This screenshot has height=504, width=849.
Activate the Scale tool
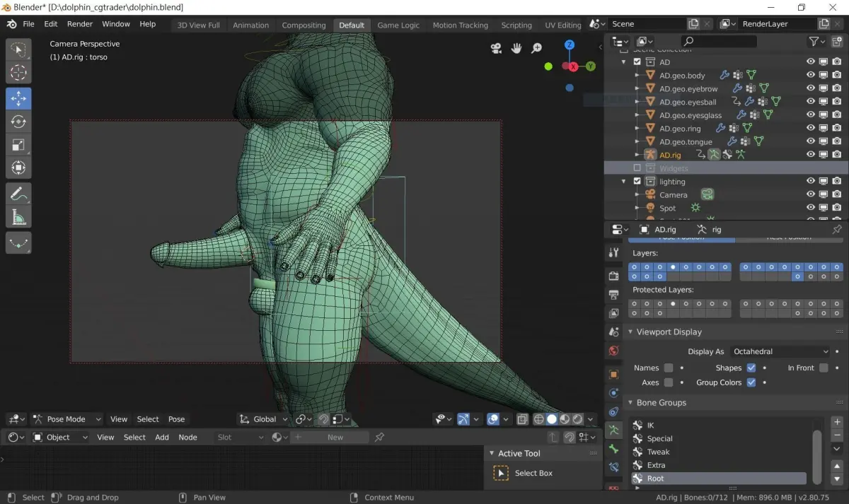18,145
